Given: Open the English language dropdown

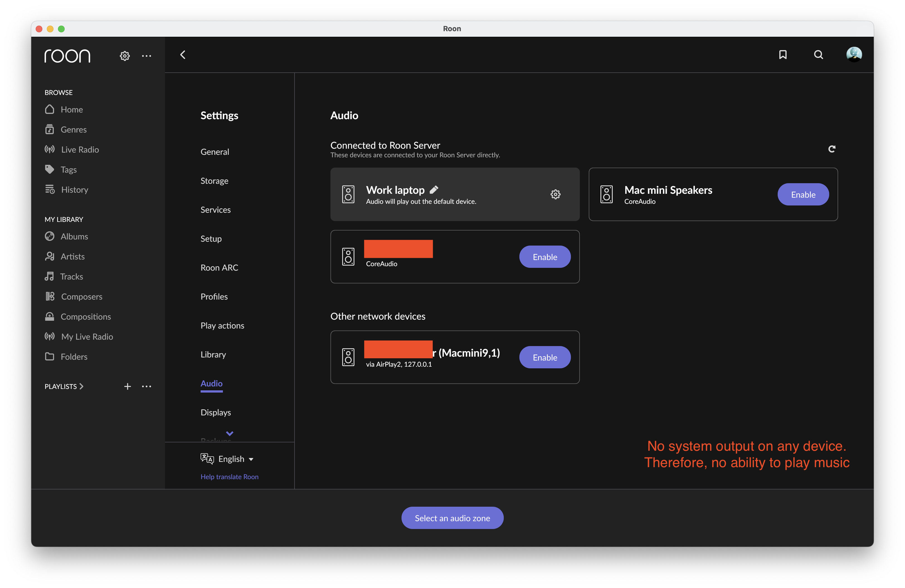Looking at the screenshot, I should [x=236, y=459].
